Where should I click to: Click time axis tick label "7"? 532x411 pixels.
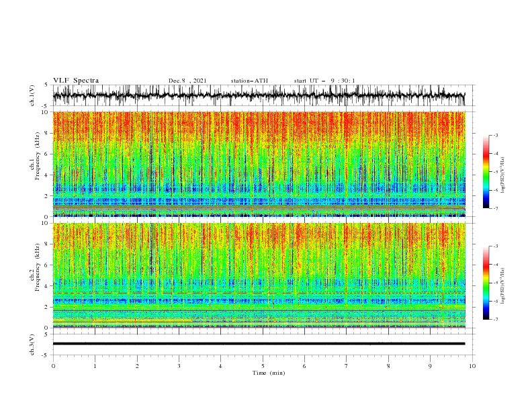347,366
